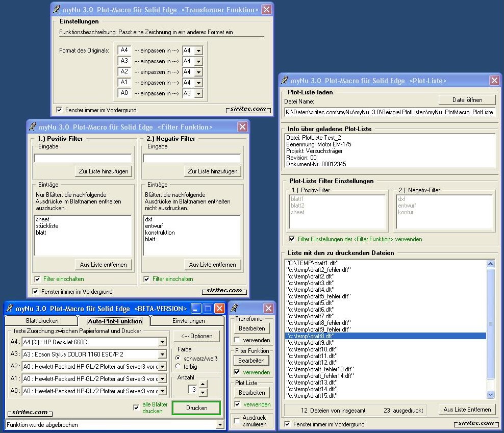Toggle 'alle Blätter drucken' checkbox

(x=136, y=407)
